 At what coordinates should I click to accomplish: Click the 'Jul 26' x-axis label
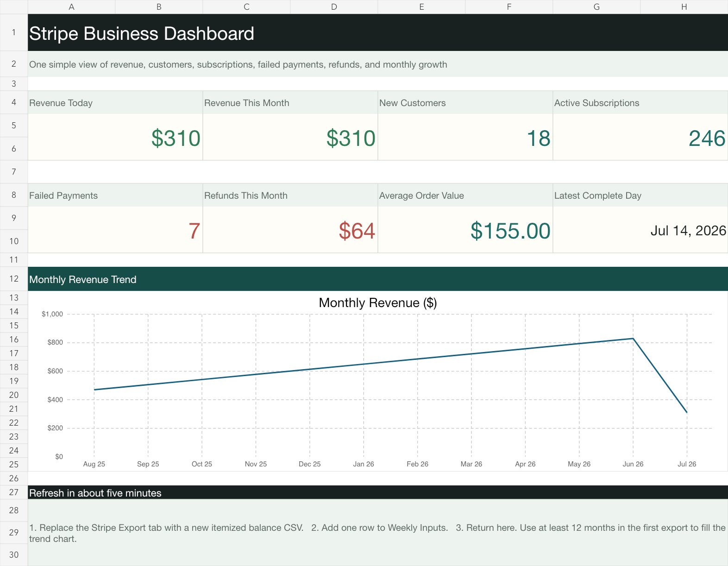[x=687, y=464]
